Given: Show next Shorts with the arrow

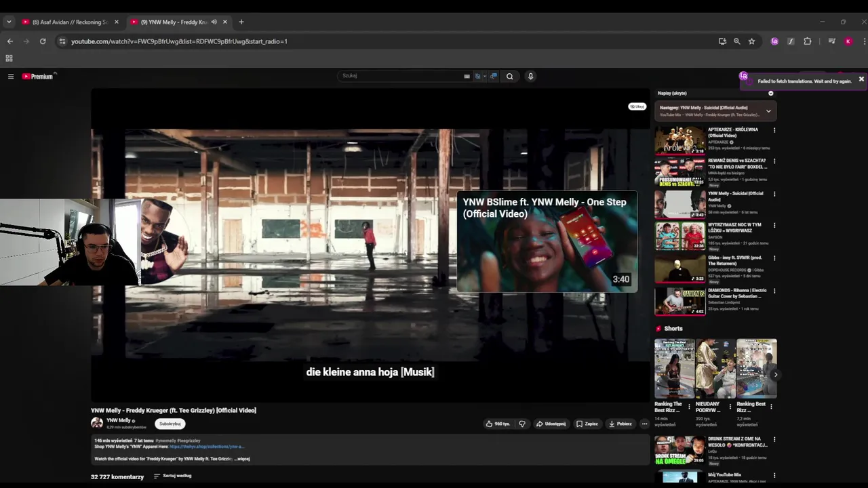Looking at the screenshot, I should (x=775, y=375).
